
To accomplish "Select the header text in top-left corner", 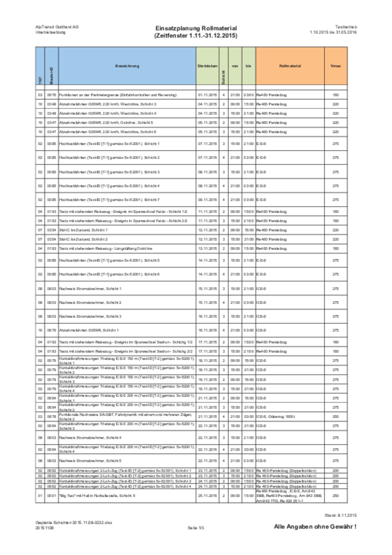I will (x=57, y=30).
